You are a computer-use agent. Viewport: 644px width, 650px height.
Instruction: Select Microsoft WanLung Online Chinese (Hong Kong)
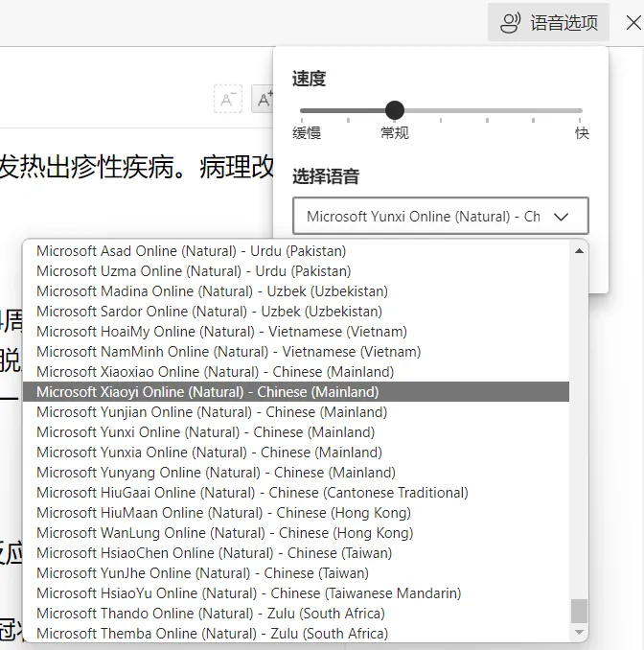pyautogui.click(x=296, y=533)
